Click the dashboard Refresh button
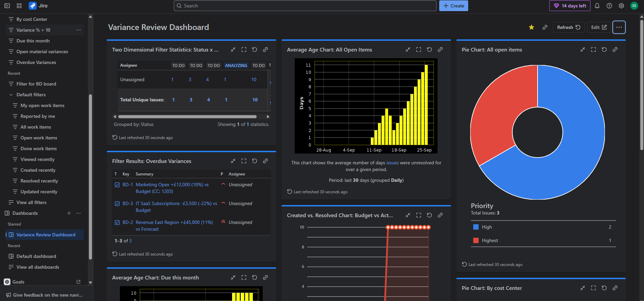 (x=569, y=27)
